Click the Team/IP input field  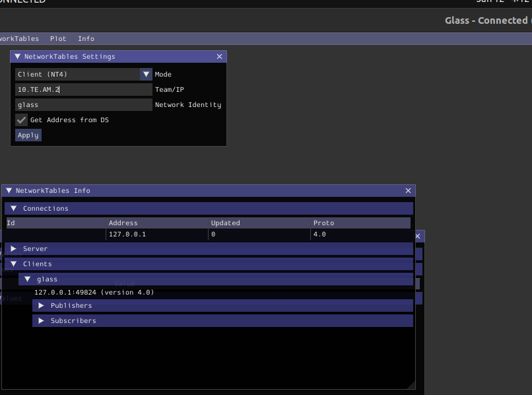pyautogui.click(x=84, y=90)
